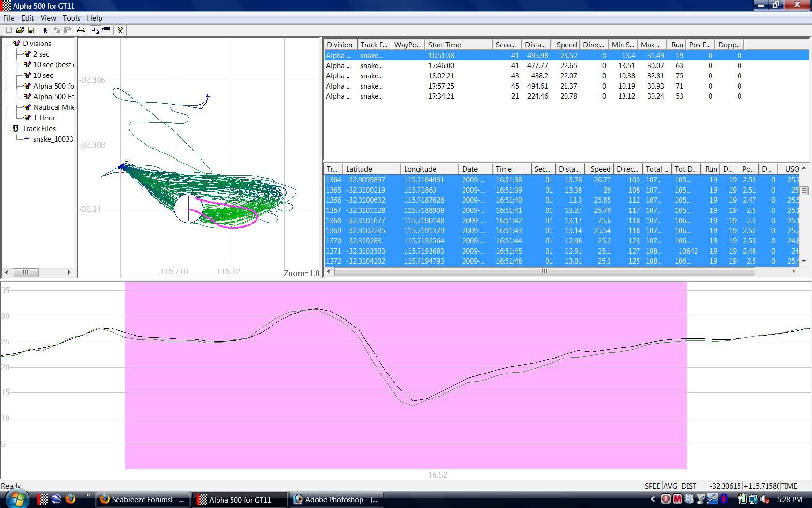Image resolution: width=812 pixels, height=508 pixels.
Task: Collapse the Divisions tree node
Action: [7, 43]
